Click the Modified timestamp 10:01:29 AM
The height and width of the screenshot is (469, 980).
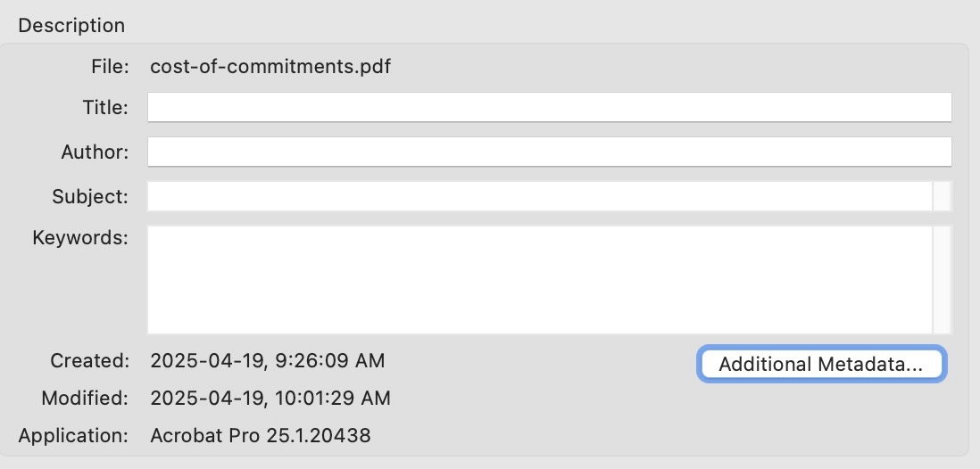[x=270, y=398]
